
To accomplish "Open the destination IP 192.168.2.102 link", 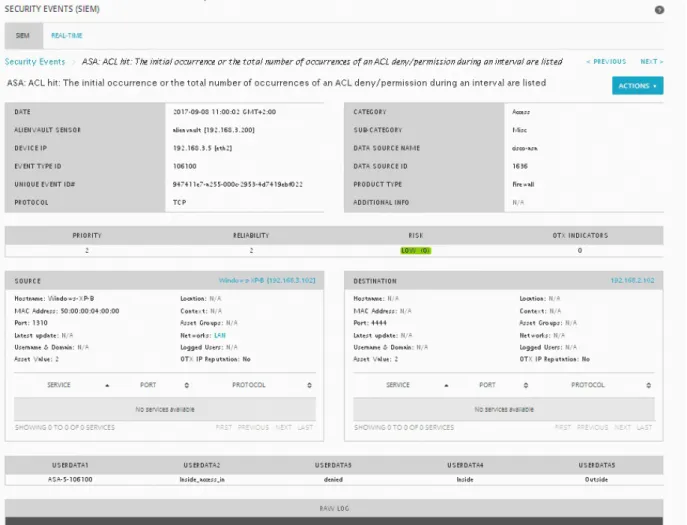I will click(632, 280).
